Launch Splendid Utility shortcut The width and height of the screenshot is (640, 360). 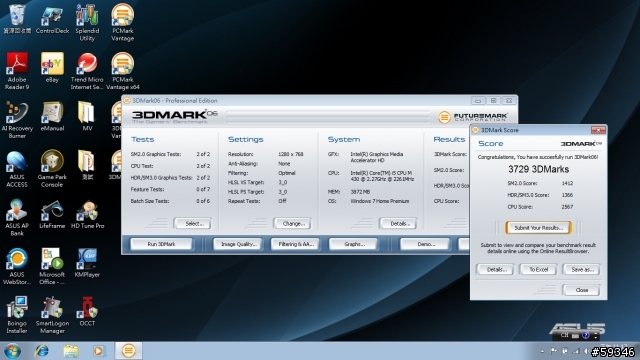click(87, 22)
